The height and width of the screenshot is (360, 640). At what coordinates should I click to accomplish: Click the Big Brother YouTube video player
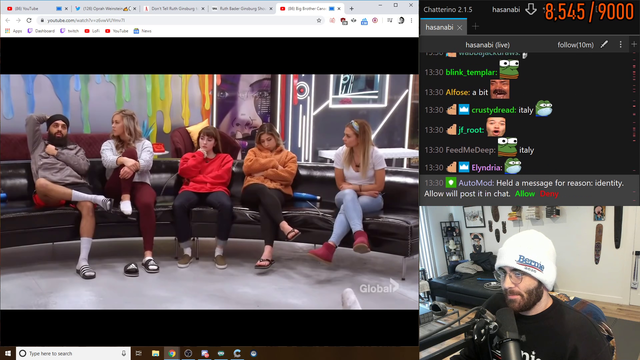pos(209,191)
